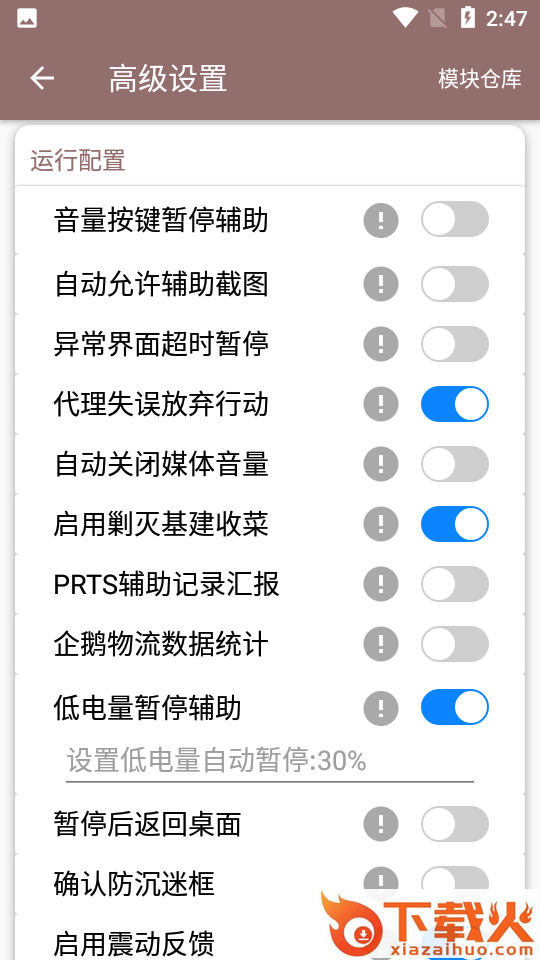Screen dimensions: 540x960
Task: Show info for 音量按键暂停辅助
Action: pos(381,220)
